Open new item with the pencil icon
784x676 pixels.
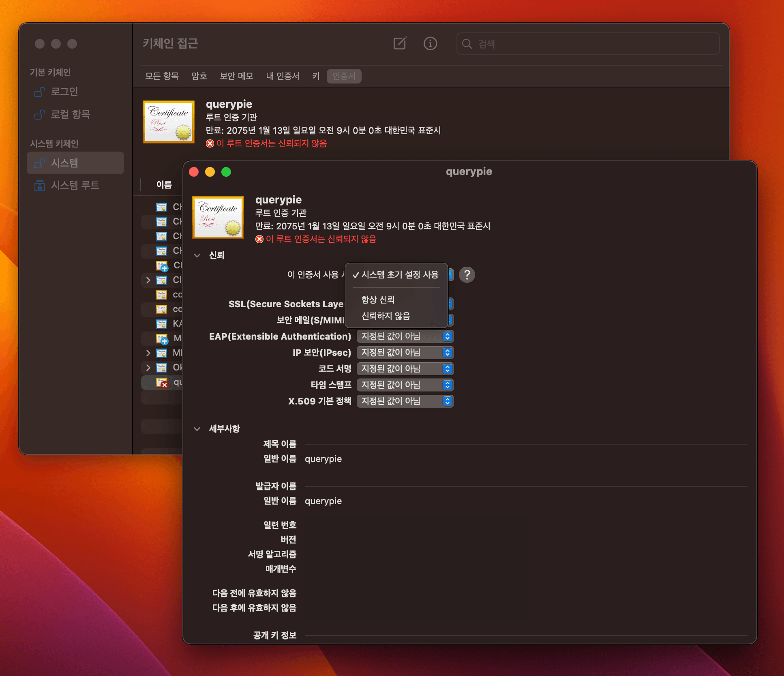[x=400, y=44]
